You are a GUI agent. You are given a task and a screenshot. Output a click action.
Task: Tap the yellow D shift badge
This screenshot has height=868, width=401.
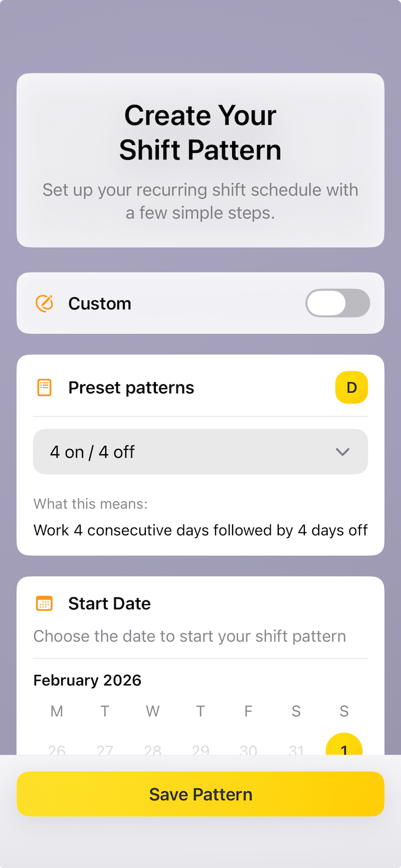pyautogui.click(x=351, y=388)
